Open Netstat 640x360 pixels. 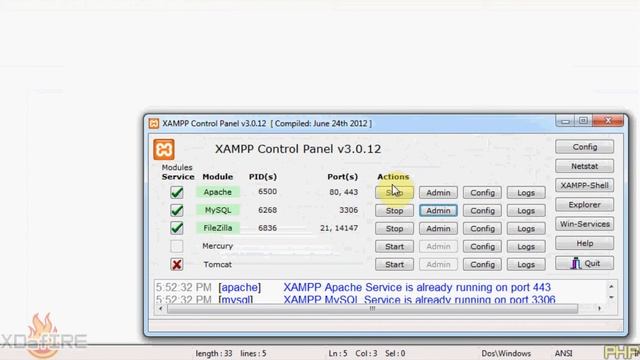point(584,166)
